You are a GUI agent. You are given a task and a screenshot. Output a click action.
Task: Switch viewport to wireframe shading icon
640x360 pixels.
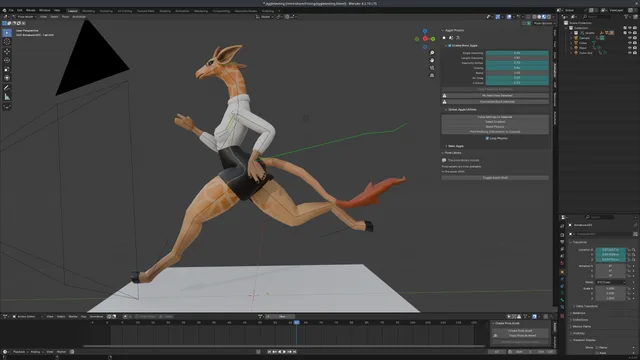click(x=534, y=17)
